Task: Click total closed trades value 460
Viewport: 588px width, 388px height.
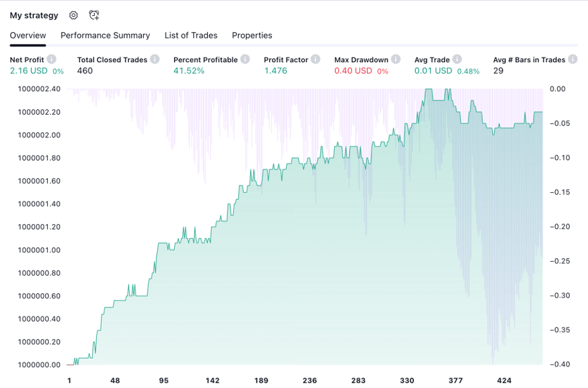Action: pos(85,71)
